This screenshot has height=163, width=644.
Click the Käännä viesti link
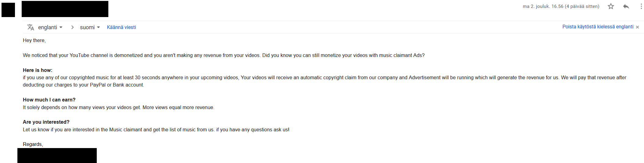point(121,27)
